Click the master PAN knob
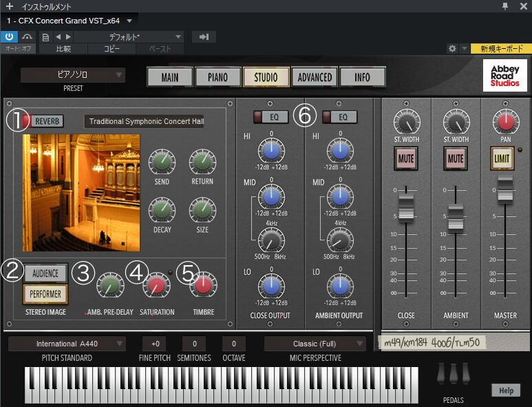The width and height of the screenshot is (532, 407). click(506, 122)
